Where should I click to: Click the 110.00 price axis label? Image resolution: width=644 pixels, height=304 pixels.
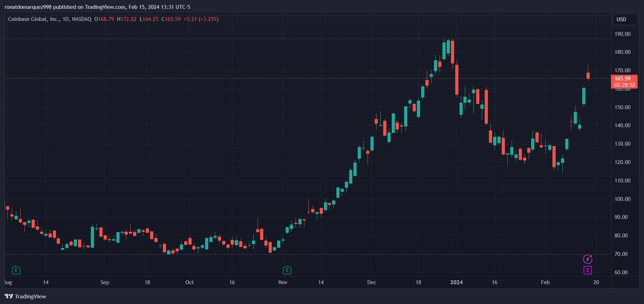(622, 181)
